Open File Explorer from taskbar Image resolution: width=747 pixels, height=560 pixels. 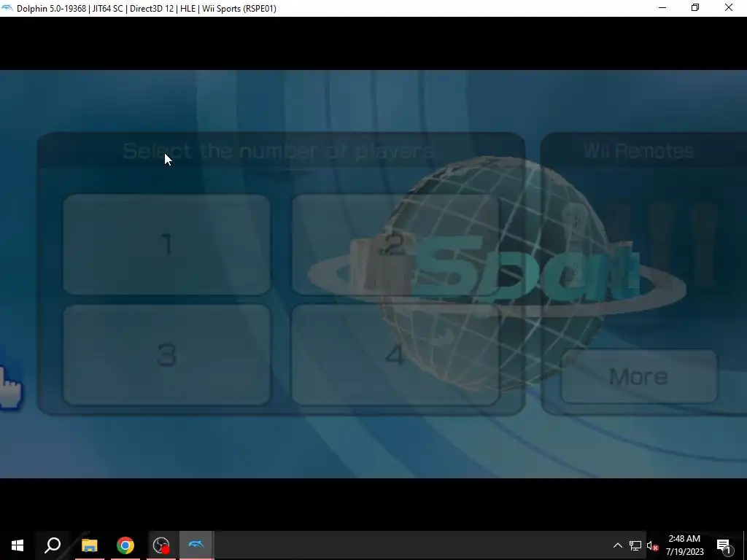(89, 545)
